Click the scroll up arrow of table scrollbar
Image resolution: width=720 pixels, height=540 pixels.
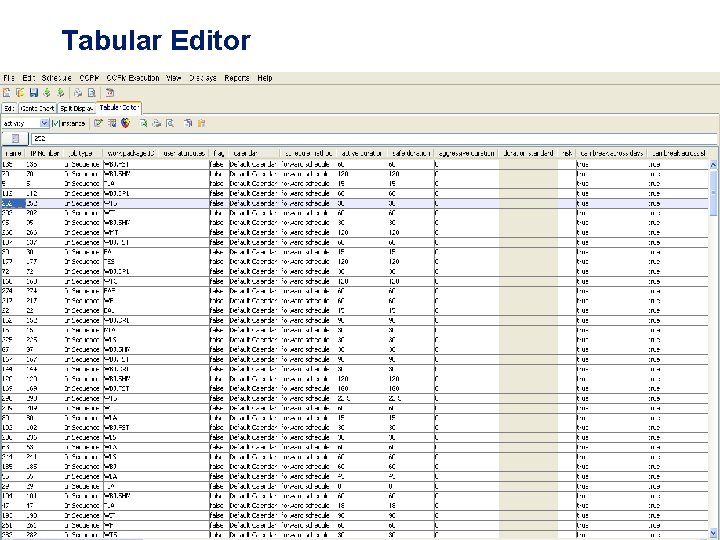click(713, 164)
